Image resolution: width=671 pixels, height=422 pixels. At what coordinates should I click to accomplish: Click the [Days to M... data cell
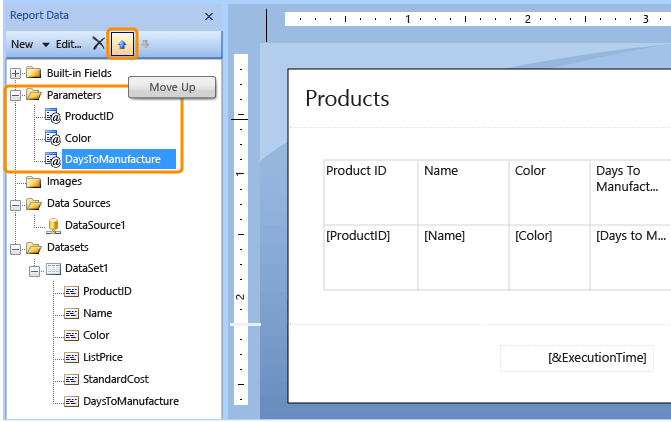pos(631,258)
